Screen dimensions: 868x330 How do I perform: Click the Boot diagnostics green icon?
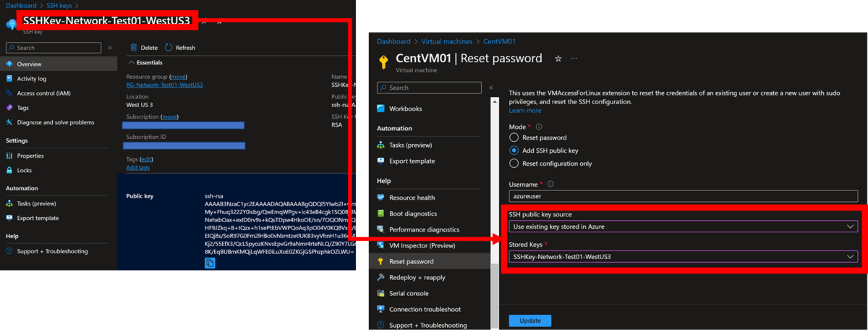381,213
